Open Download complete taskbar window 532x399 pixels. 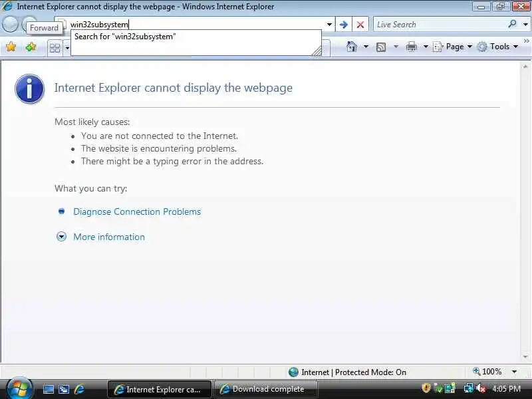pos(266,389)
